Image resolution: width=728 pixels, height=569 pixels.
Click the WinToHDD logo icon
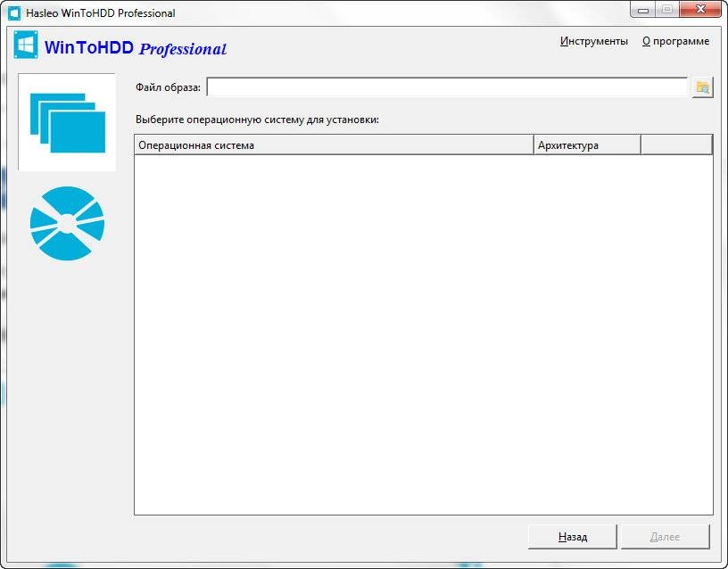(26, 45)
